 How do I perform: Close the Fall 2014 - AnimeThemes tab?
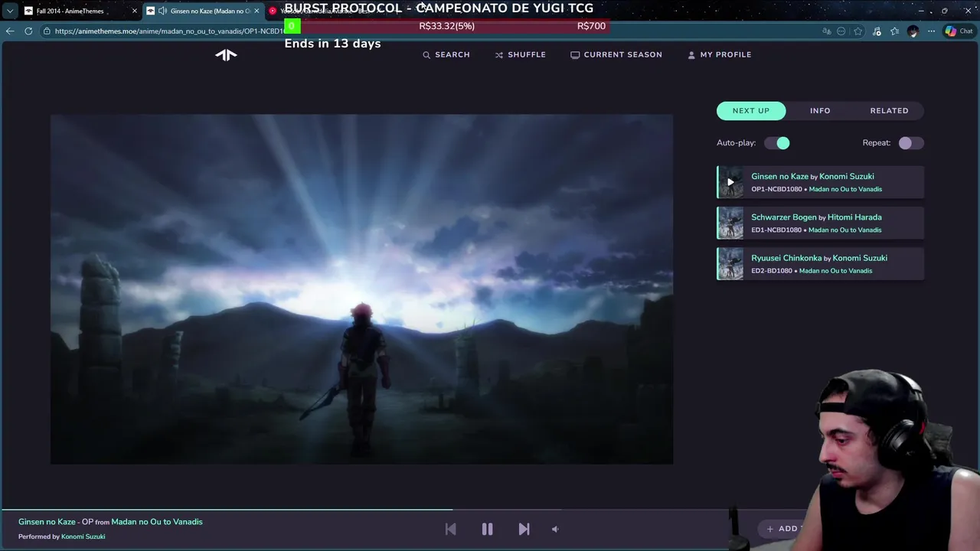click(x=134, y=11)
